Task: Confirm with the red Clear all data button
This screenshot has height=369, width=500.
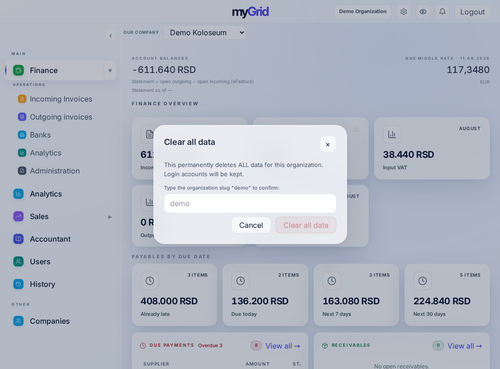Action: click(x=306, y=225)
